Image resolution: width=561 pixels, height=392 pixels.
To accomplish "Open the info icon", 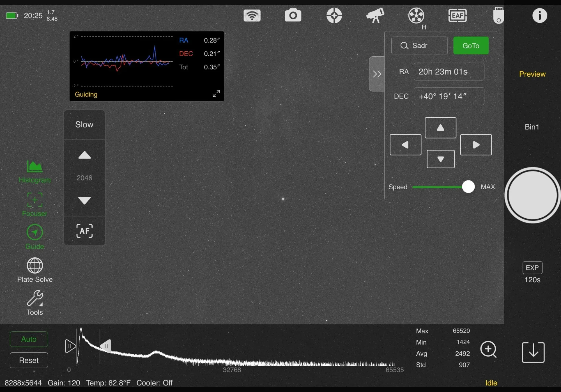I will pos(539,15).
